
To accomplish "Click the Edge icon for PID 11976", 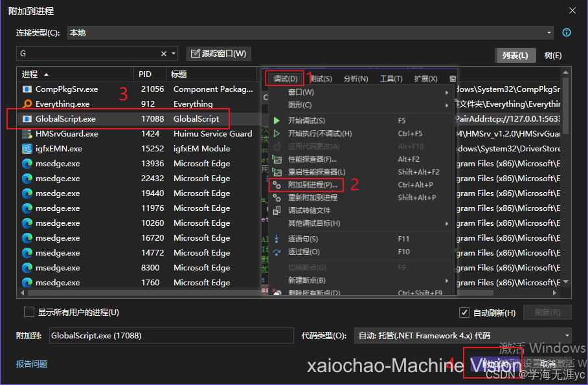I will point(27,208).
